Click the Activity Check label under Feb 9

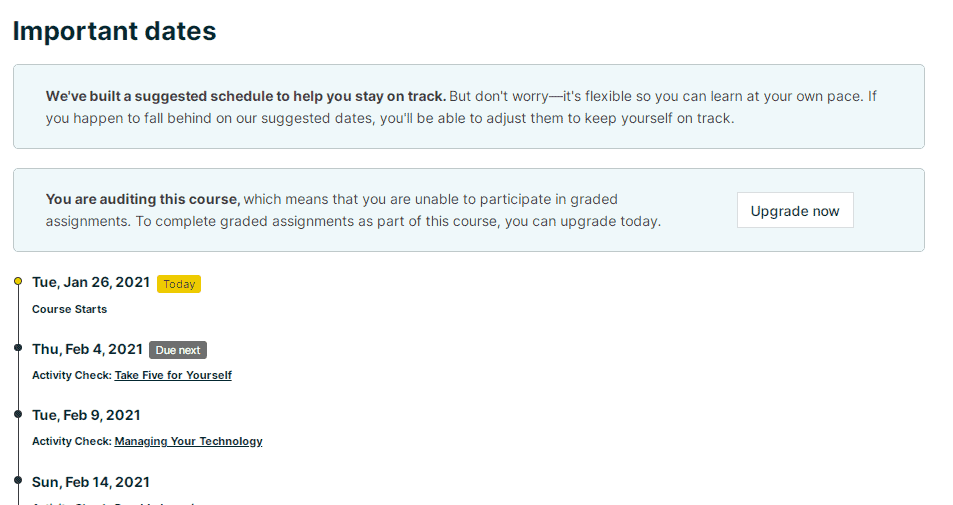coord(72,441)
